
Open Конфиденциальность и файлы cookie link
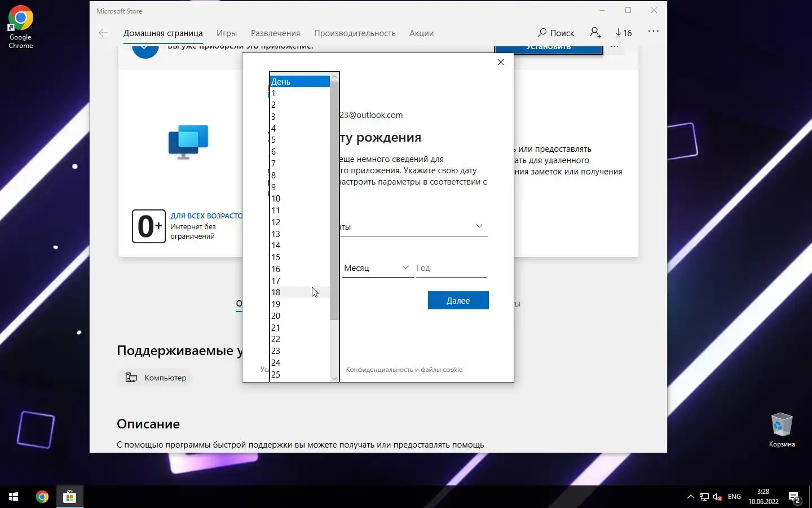404,370
